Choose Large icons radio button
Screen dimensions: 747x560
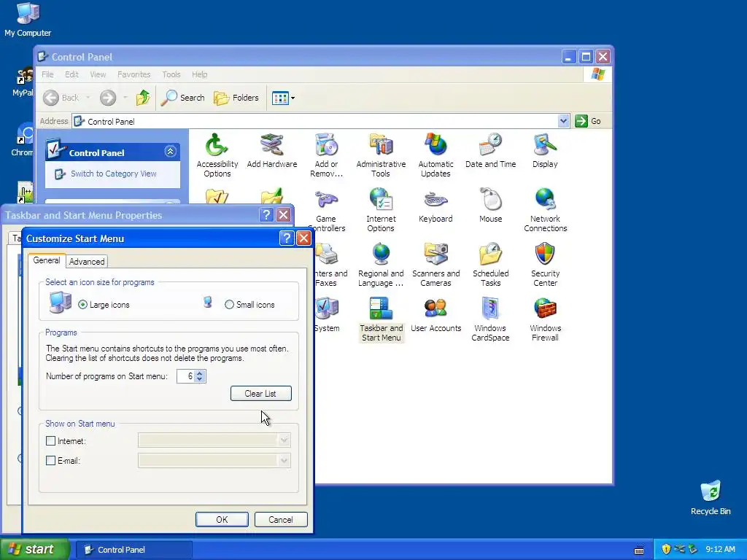point(83,305)
